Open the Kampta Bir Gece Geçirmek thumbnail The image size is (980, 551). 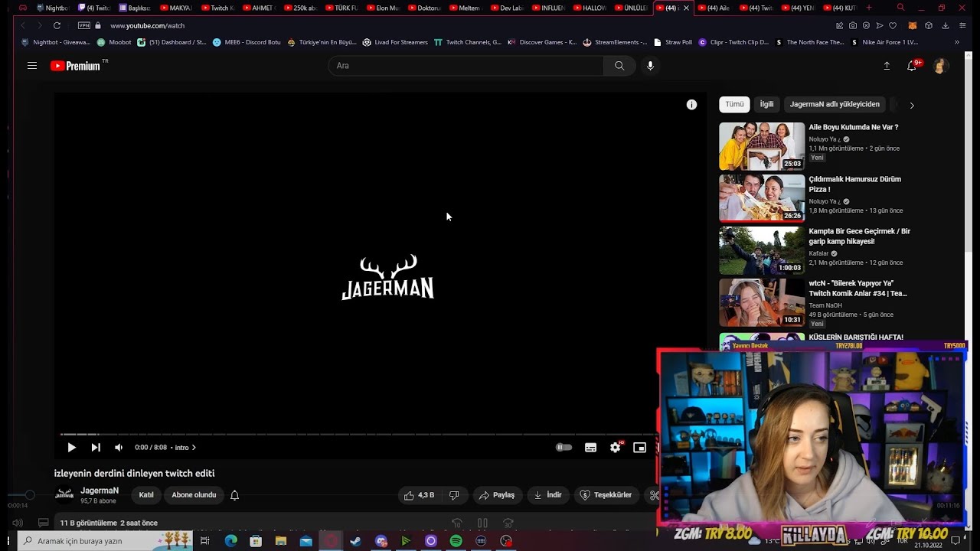762,250
